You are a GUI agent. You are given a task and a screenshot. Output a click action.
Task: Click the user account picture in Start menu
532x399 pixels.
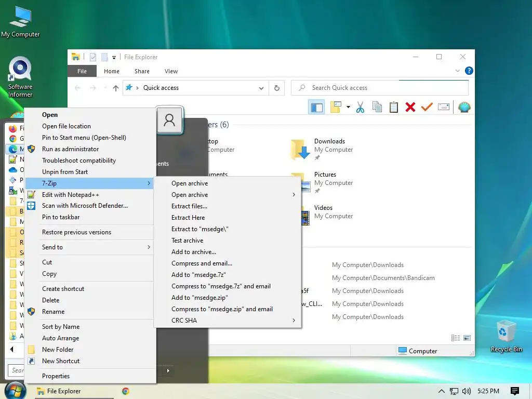(170, 120)
